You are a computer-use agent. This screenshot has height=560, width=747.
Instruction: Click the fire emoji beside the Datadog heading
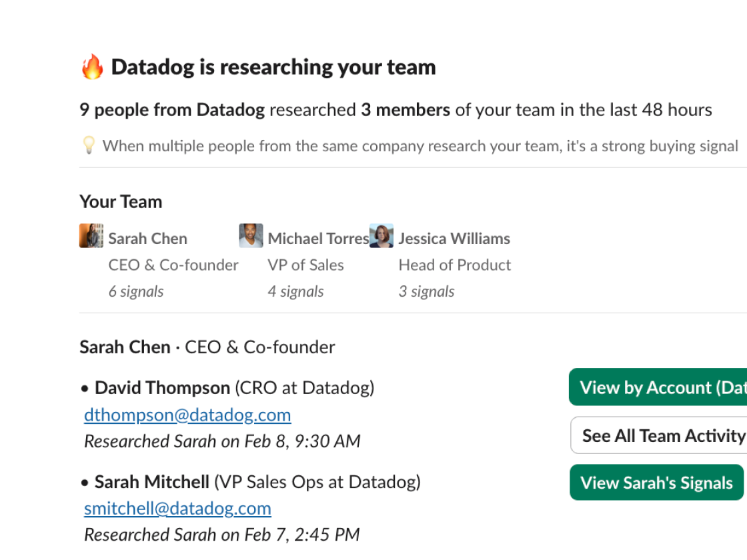pyautogui.click(x=92, y=67)
